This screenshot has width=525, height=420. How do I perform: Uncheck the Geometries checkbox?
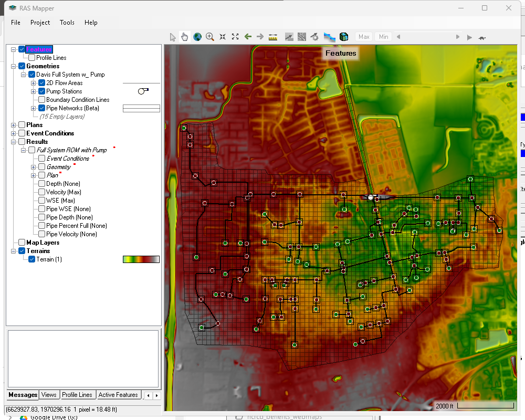(x=22, y=66)
